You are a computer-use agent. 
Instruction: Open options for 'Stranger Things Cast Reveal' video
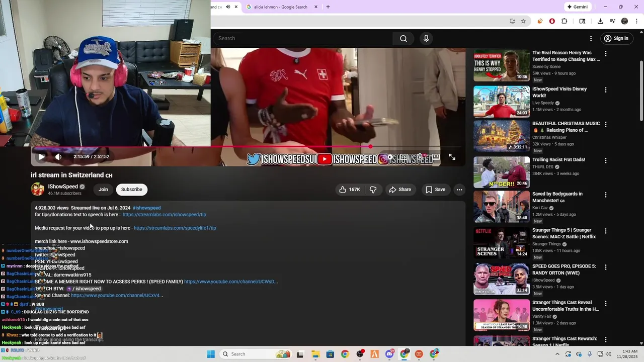[x=605, y=303]
